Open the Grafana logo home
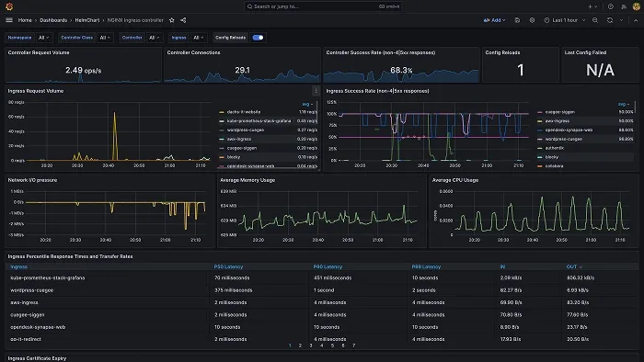 (9, 6)
